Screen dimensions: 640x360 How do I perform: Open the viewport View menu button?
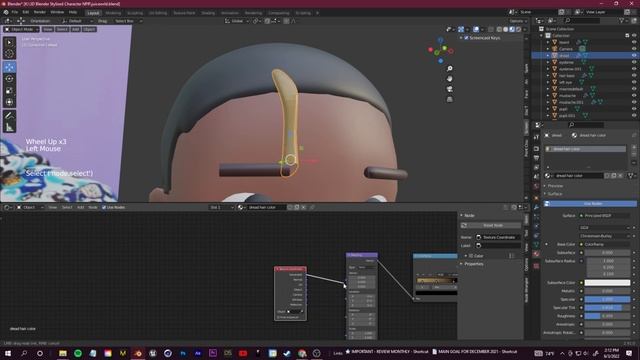coord(48,29)
